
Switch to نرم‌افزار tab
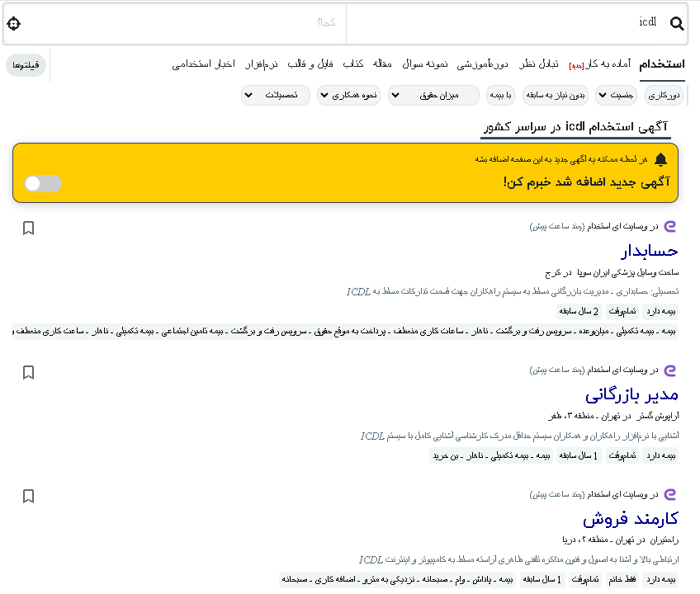click(261, 64)
